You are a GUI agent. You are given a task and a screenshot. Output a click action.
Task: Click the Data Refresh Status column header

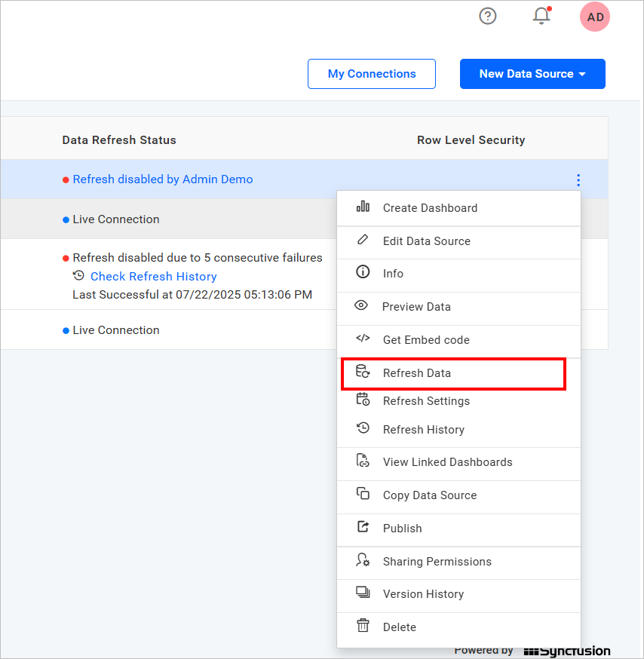pyautogui.click(x=119, y=140)
